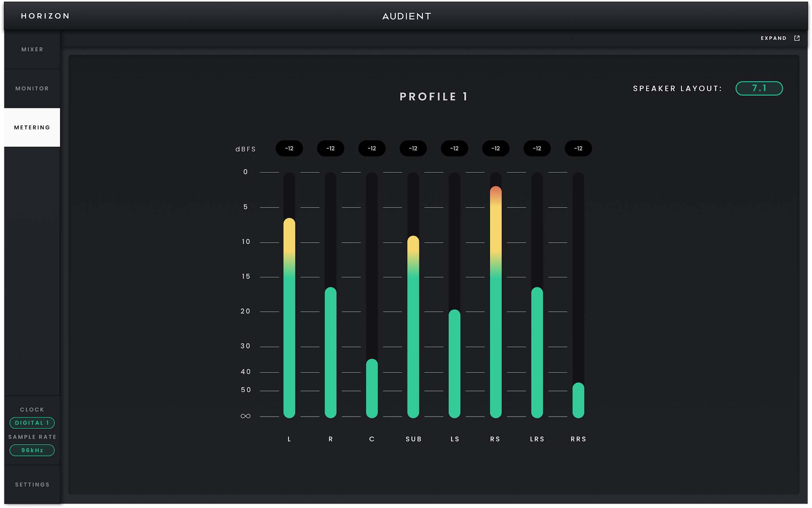Image resolution: width=812 pixels, height=508 pixels.
Task: Click the C channel level meter
Action: click(x=372, y=295)
